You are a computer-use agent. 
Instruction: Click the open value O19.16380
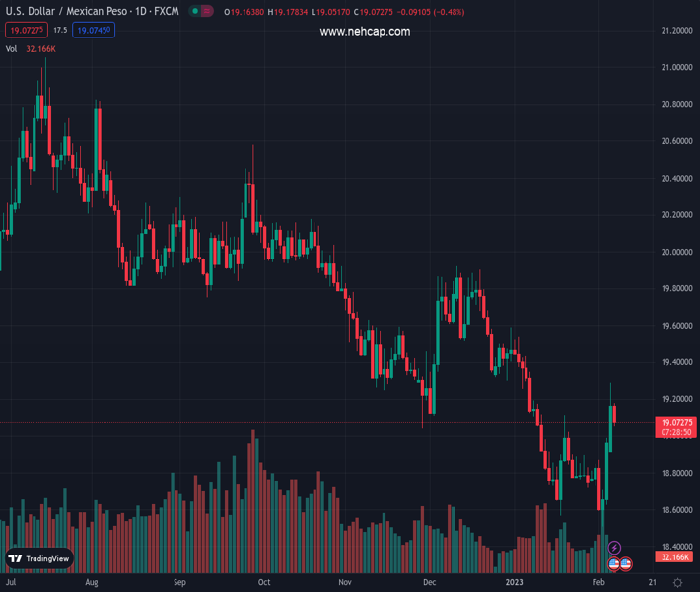245,12
